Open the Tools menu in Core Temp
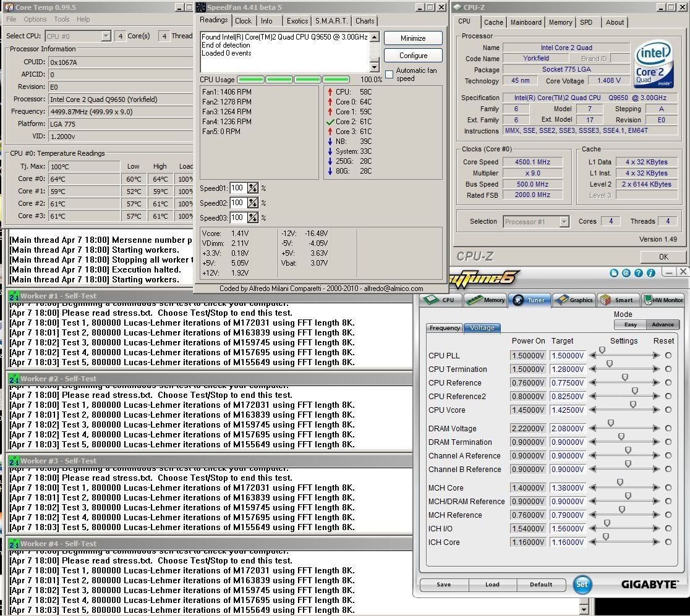690x616 pixels. 62,19
